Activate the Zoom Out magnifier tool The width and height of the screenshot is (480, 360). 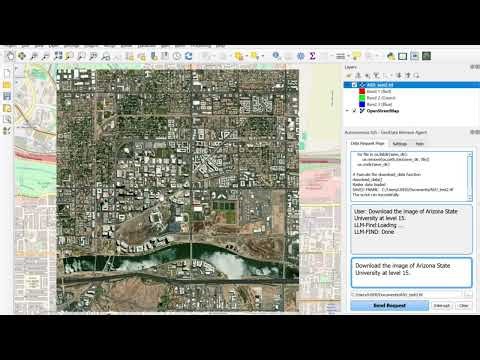(x=46, y=56)
